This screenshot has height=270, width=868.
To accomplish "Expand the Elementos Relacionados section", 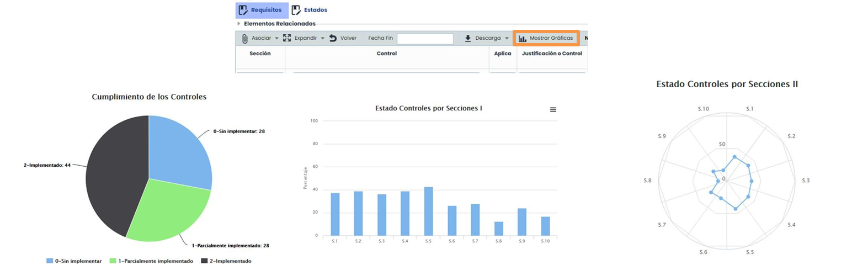I will pyautogui.click(x=239, y=24).
